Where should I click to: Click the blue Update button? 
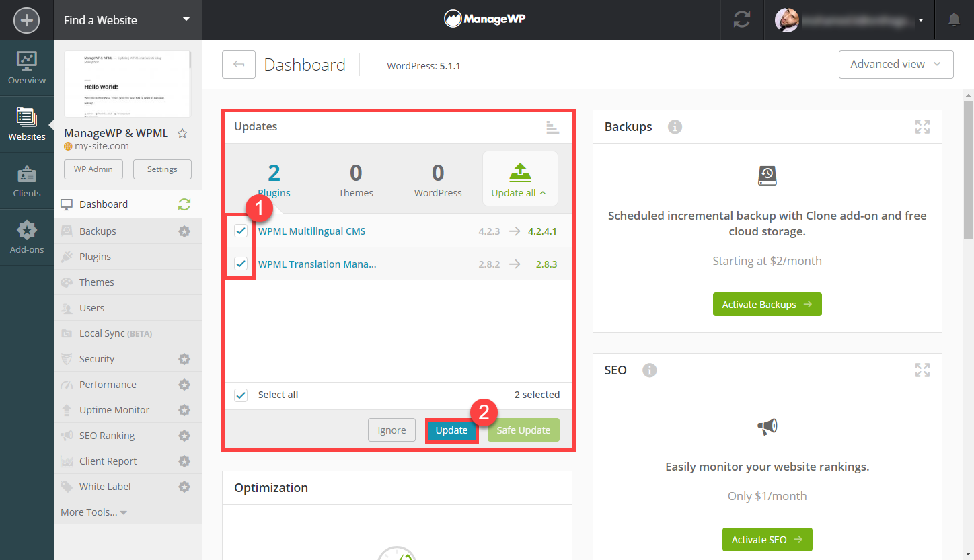click(x=451, y=430)
